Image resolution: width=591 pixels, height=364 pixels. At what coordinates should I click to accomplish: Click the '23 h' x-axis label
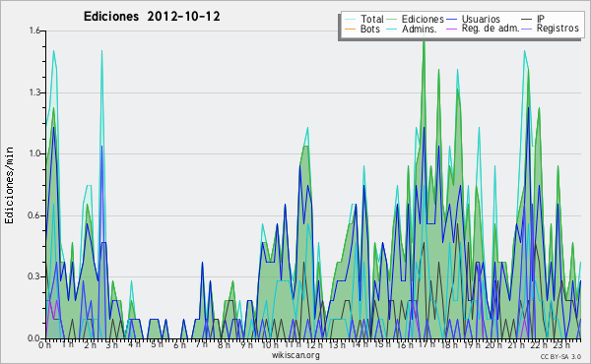560,344
